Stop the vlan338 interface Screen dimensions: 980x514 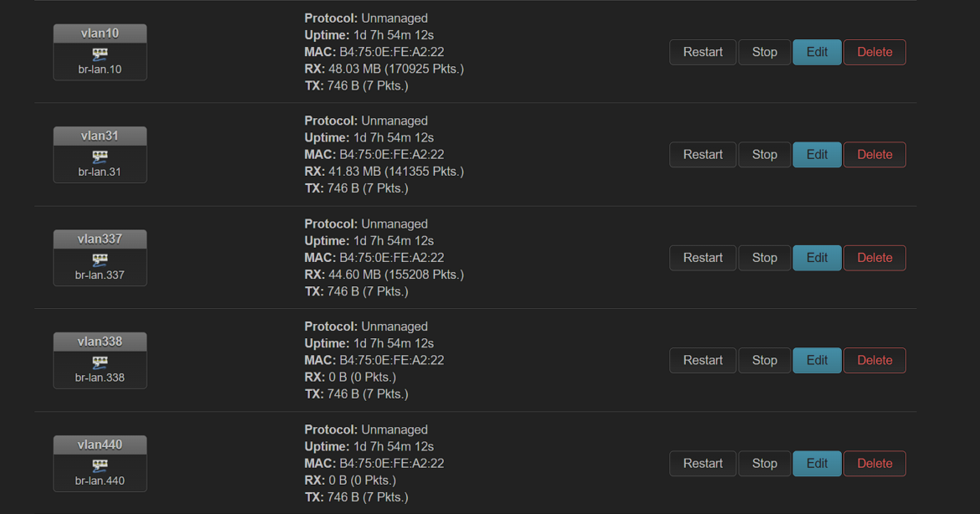pyautogui.click(x=764, y=361)
